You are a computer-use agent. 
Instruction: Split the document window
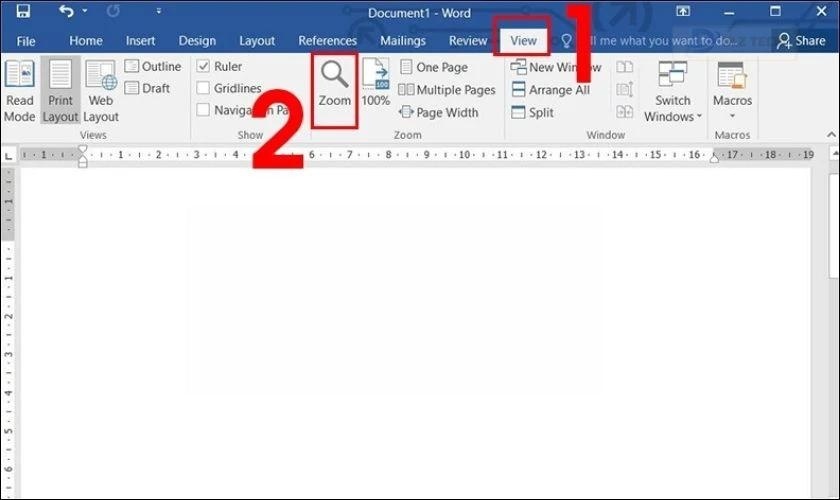tap(532, 112)
